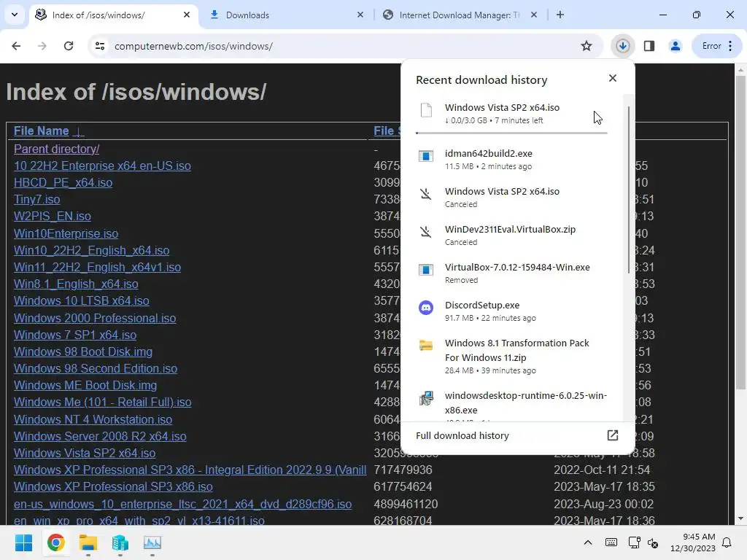
Task: Sort listing by File Name column
Action: [49, 131]
